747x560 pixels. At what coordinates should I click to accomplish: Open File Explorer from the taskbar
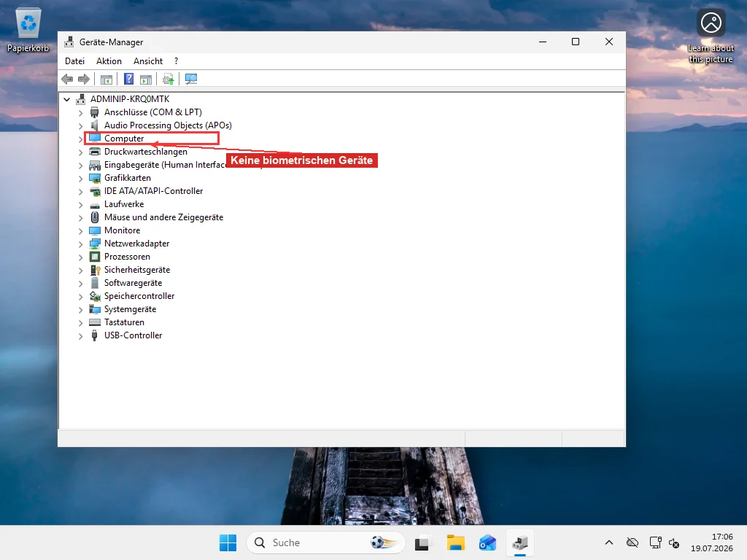coord(455,542)
